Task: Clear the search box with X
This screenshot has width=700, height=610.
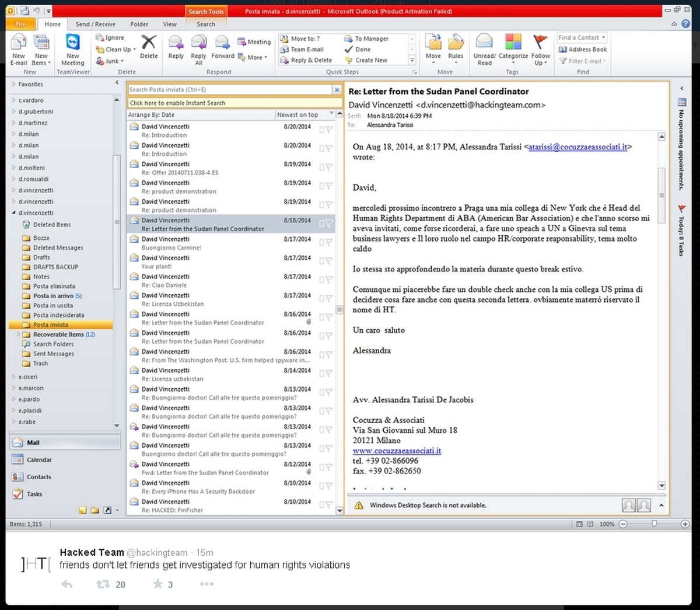Action: [x=337, y=90]
